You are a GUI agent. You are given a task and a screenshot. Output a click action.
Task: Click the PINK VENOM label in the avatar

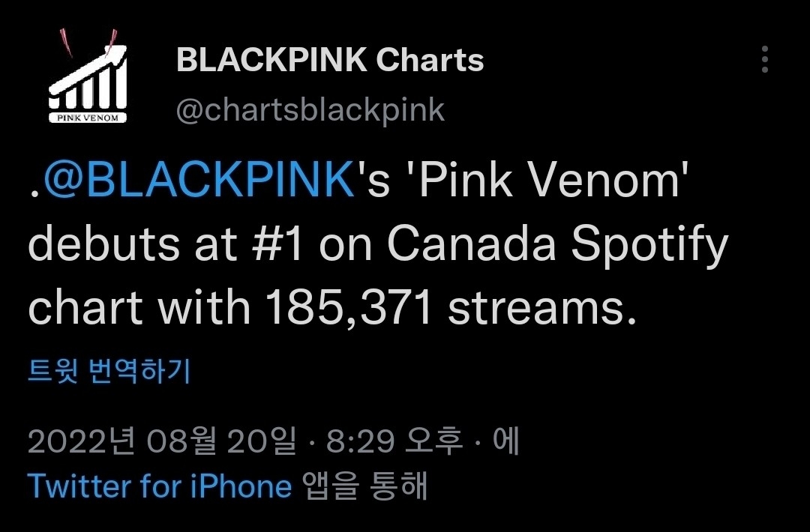coord(88,117)
